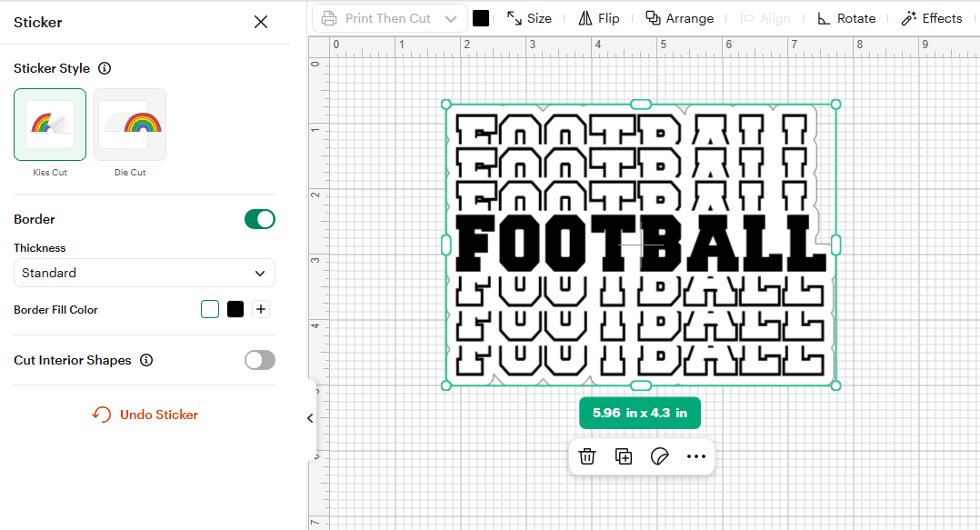Click the Thickness label
980x530 pixels.
click(x=39, y=248)
